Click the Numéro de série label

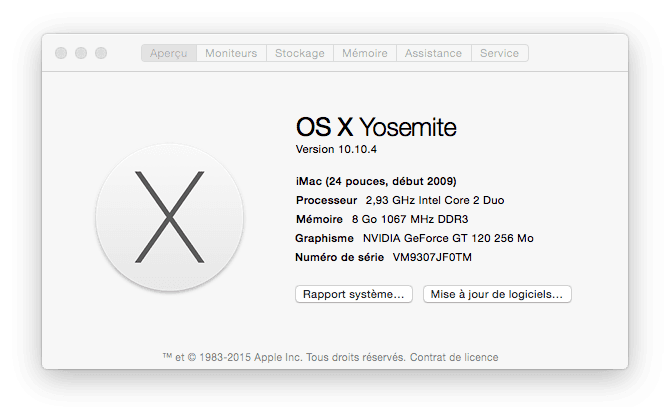[339, 257]
